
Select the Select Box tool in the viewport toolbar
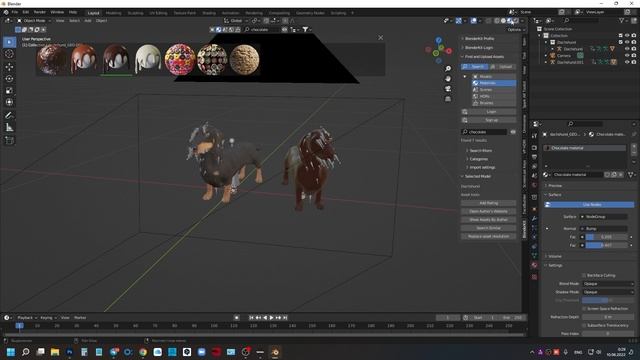[x=9, y=42]
